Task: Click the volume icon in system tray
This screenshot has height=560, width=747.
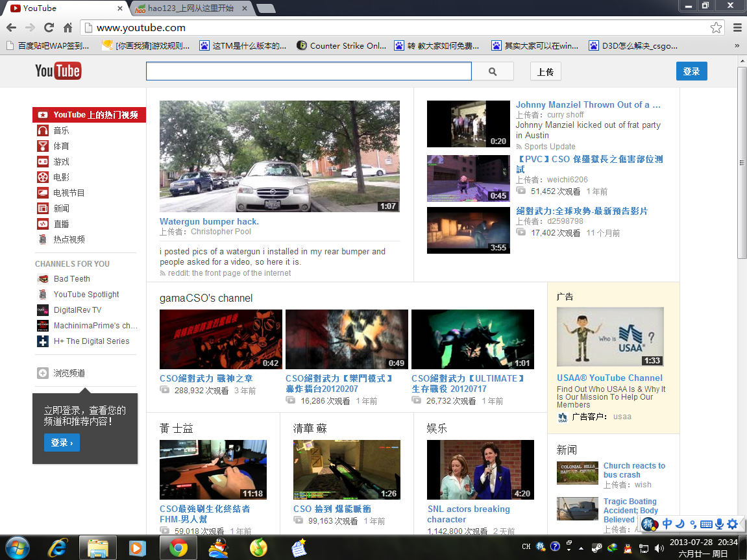Action: pyautogui.click(x=659, y=548)
